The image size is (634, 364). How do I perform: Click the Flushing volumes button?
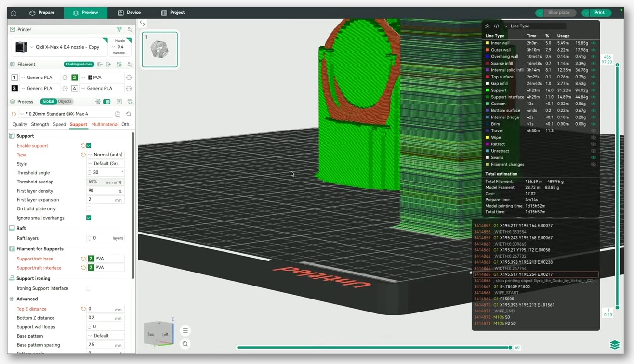tap(79, 64)
